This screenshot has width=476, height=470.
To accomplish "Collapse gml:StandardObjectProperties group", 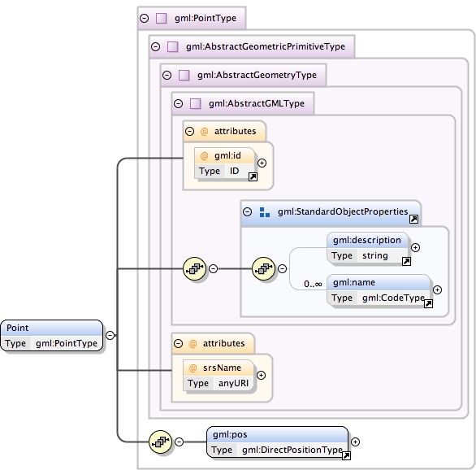I will [x=248, y=211].
